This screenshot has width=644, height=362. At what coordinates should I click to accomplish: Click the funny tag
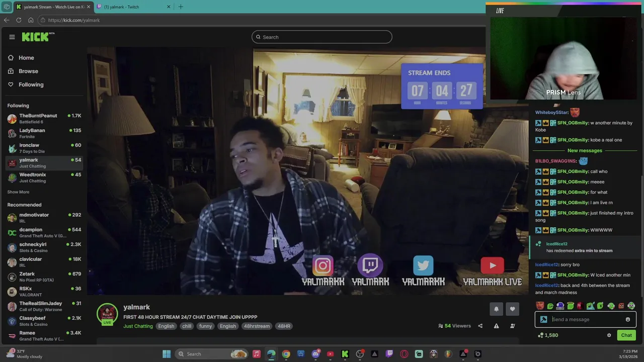tap(205, 326)
